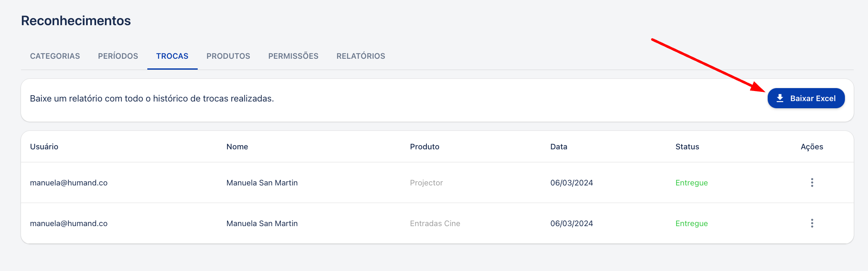Screen dimensions: 868x271
Task: Click the Produto column header
Action: 425,147
